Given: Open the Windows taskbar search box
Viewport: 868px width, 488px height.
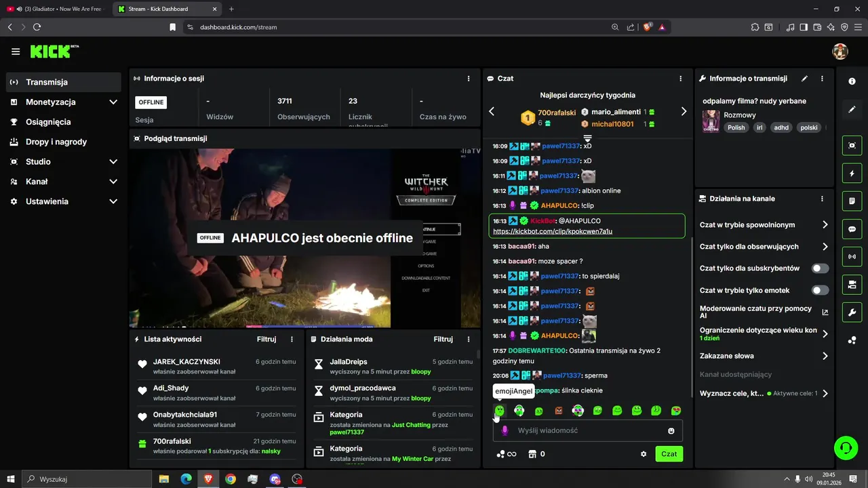Looking at the screenshot, I should tap(85, 479).
